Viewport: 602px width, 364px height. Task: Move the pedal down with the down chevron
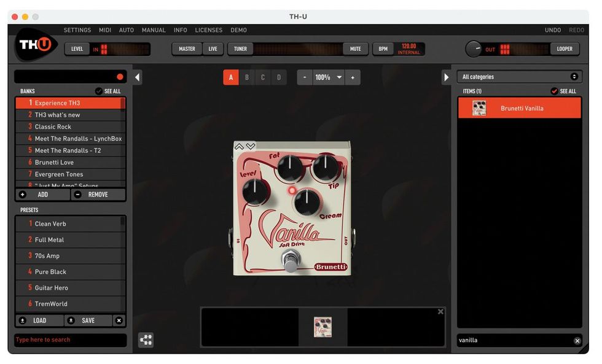point(251,147)
